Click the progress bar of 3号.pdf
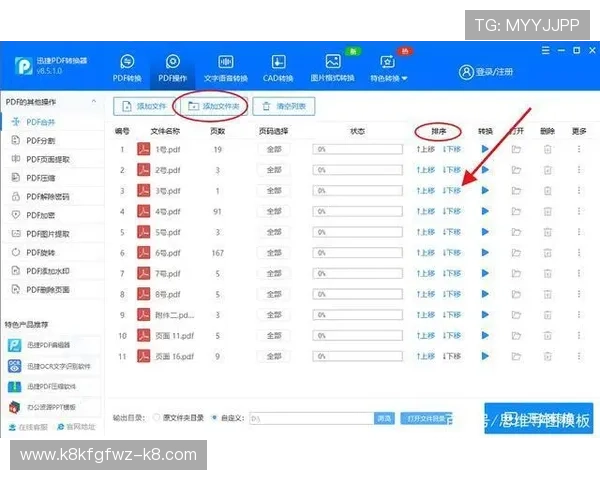 [358, 191]
